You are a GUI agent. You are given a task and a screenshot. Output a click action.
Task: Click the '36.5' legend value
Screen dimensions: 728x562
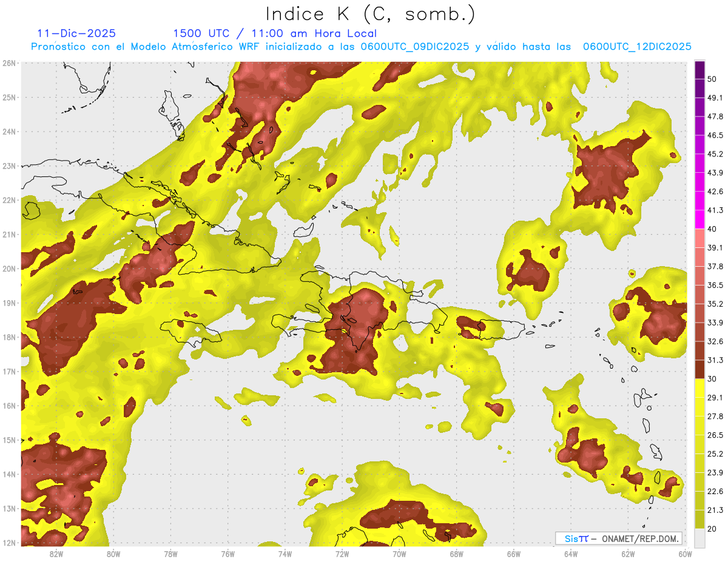(x=715, y=285)
